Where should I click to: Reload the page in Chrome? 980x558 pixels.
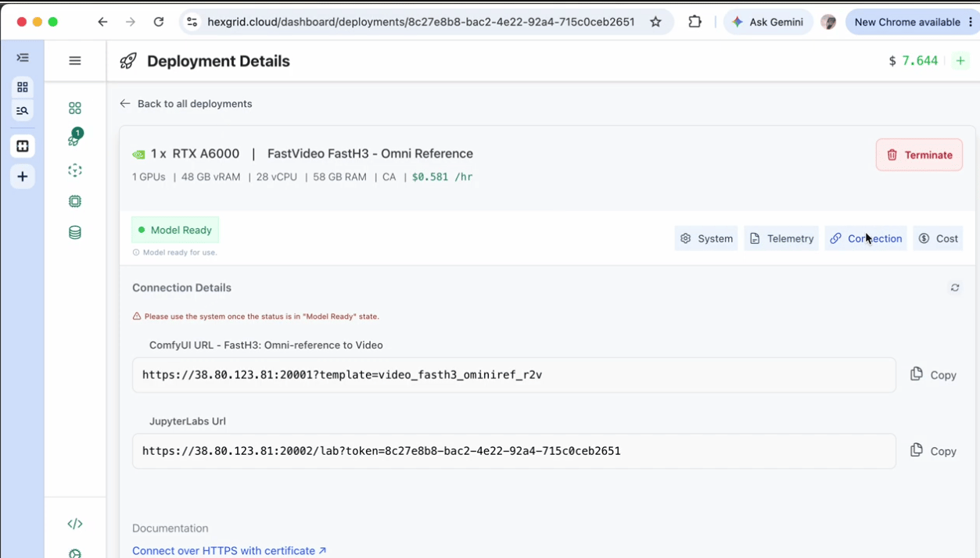tap(159, 22)
